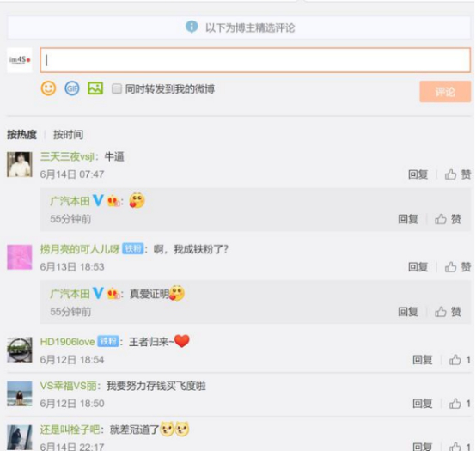Viewport: 476px width, 451px height.
Task: Like the comment by 三天三夜vsjl
Action: coord(458,174)
